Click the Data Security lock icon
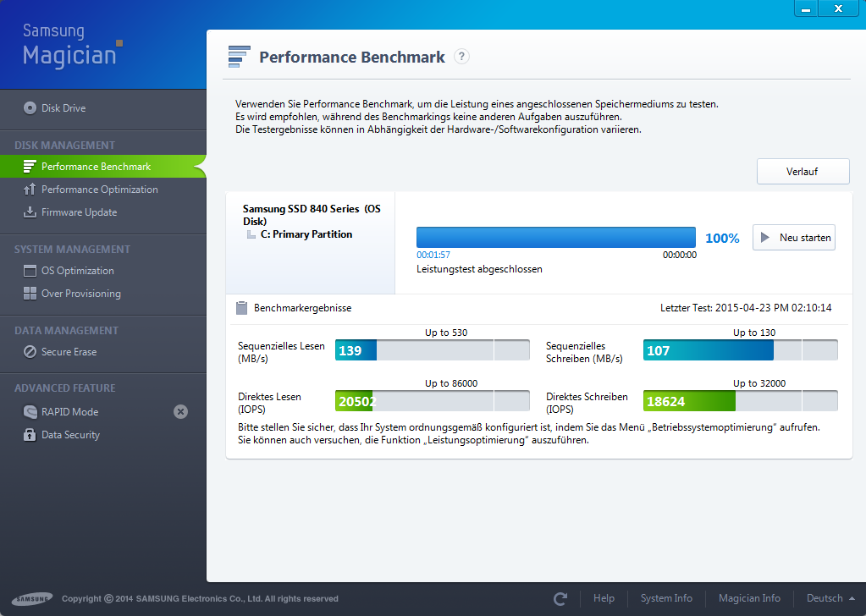The width and height of the screenshot is (866, 616). 30,434
